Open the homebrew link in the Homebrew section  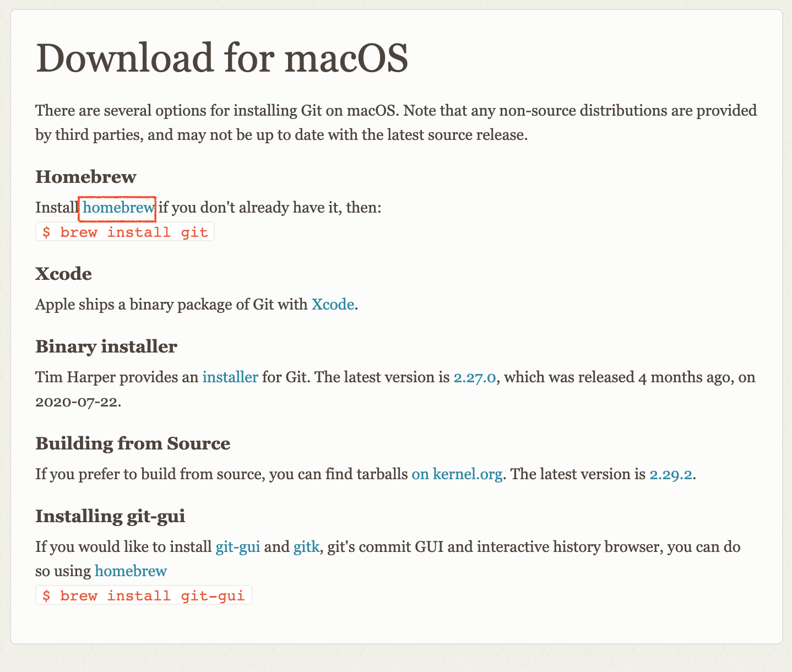[x=118, y=208]
